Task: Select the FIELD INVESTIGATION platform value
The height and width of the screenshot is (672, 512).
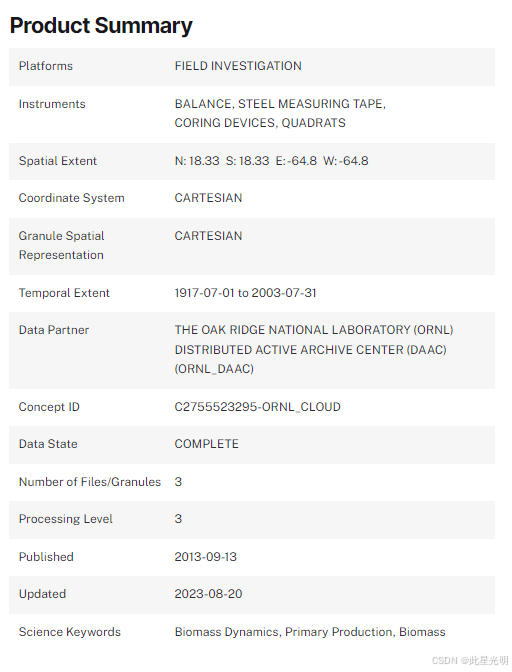Action: tap(238, 66)
